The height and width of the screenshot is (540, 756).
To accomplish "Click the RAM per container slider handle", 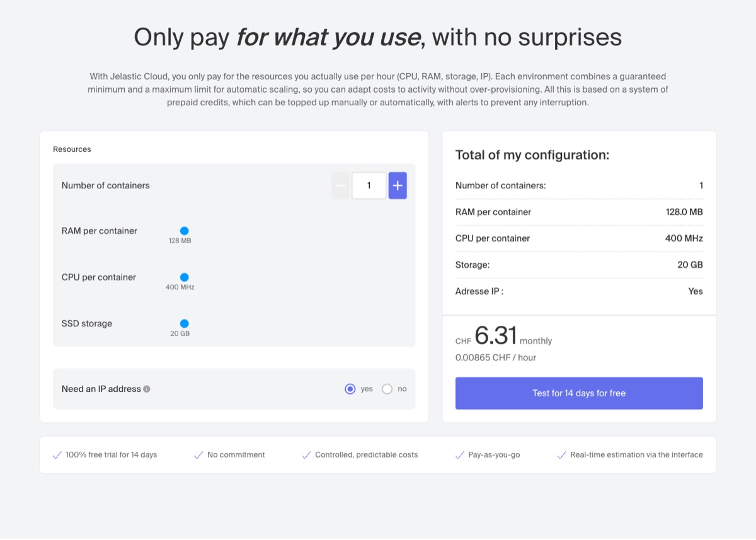I will pos(185,231).
